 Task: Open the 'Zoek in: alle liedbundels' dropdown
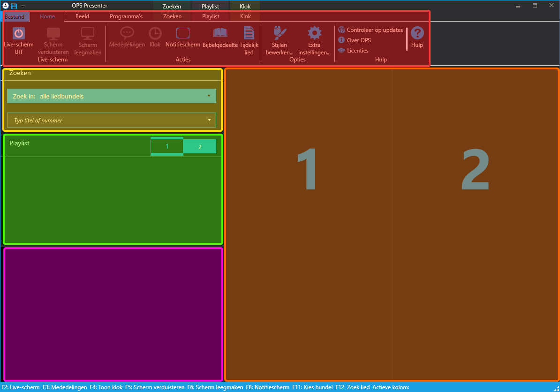(x=112, y=96)
